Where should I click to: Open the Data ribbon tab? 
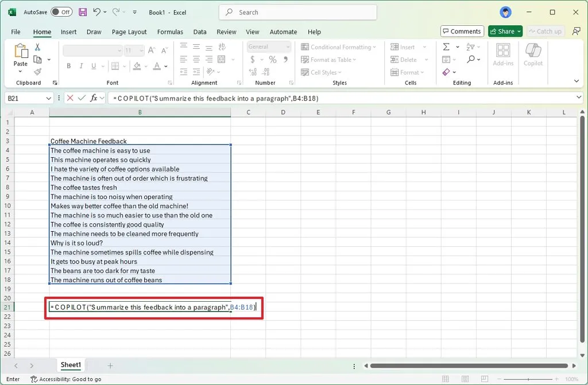point(199,32)
